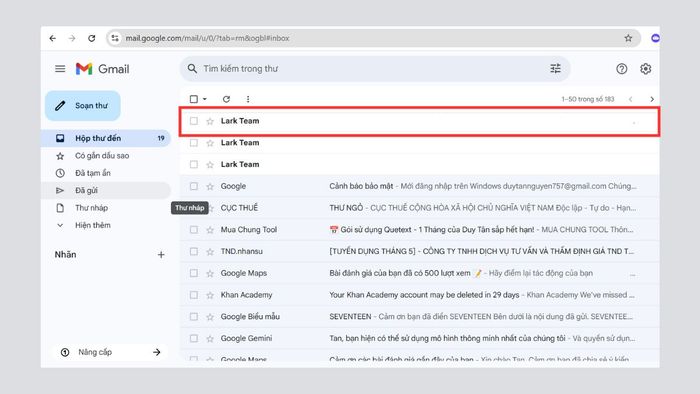The image size is (700, 394).
Task: Star the Google Gemini email
Action: point(210,339)
